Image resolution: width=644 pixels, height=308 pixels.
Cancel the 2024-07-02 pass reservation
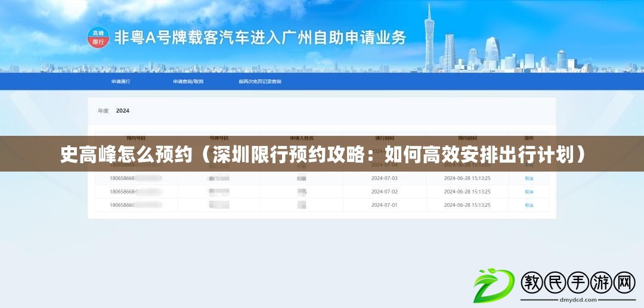click(x=529, y=191)
